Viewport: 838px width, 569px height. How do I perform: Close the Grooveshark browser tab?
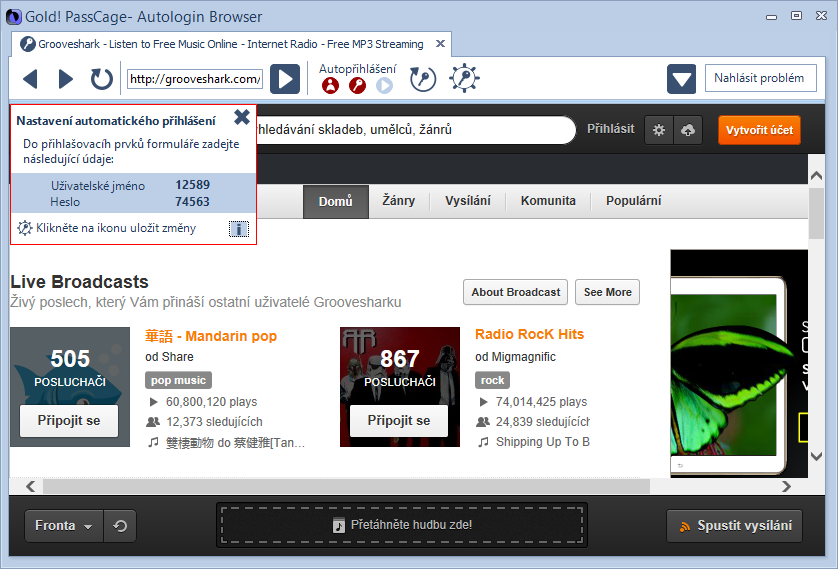(440, 44)
